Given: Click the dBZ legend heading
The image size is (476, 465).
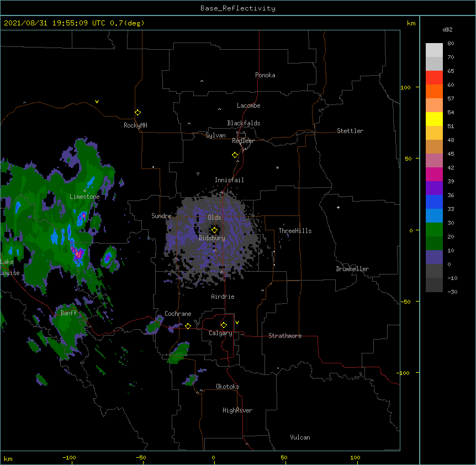Looking at the screenshot, I should pos(447,29).
